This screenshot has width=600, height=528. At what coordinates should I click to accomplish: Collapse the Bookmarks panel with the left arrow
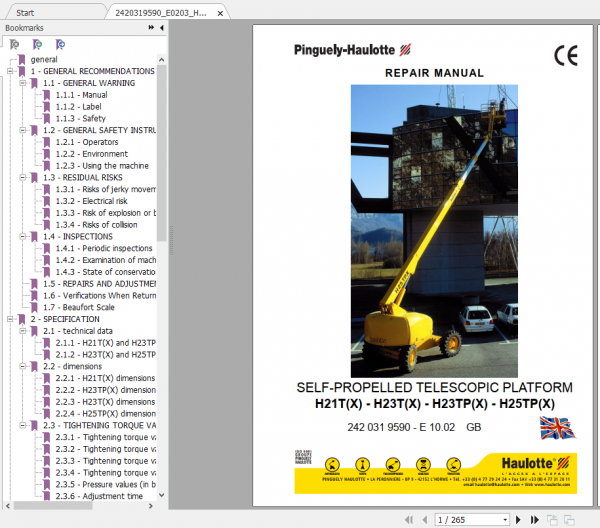pos(162,28)
